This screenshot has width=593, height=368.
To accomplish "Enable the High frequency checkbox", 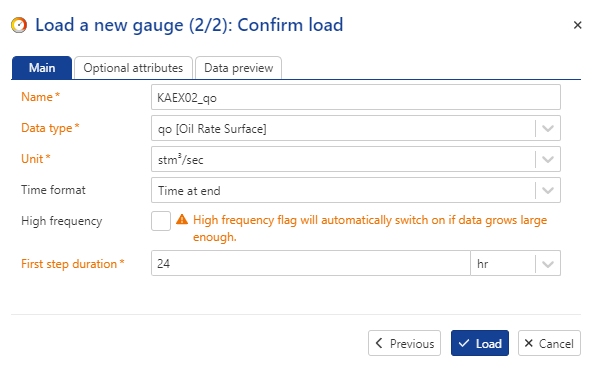I will (161, 221).
